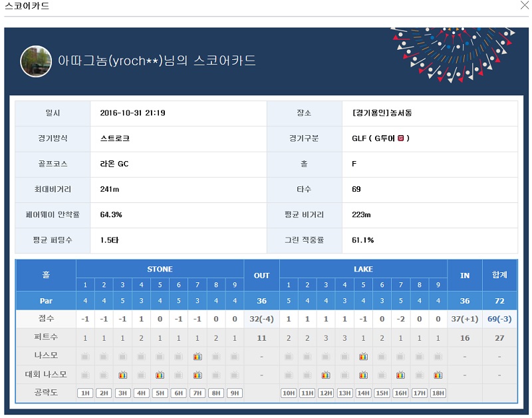Play 나스모 video for LAKE hole 5
Image resolution: width=532 pixels, height=418 pixels.
point(363,357)
